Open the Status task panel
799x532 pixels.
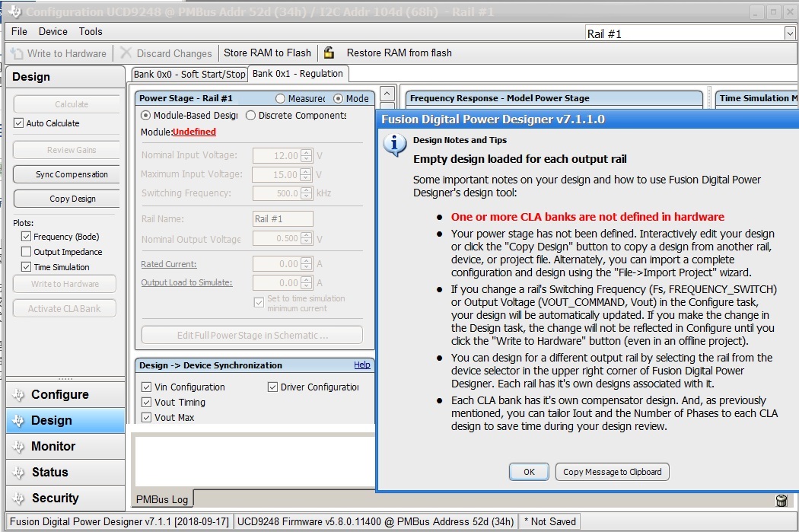(x=65, y=473)
